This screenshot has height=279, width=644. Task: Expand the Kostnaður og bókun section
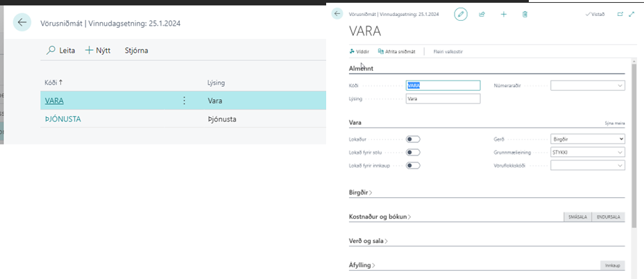[380, 217]
